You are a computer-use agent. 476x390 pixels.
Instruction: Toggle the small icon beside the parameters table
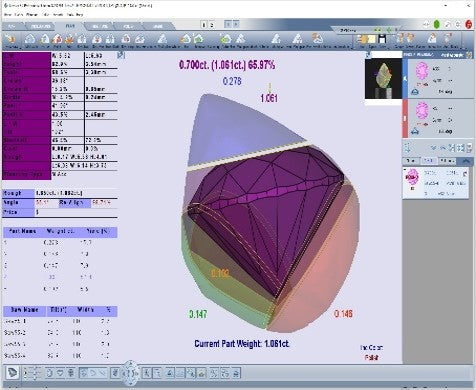pyautogui.click(x=121, y=55)
